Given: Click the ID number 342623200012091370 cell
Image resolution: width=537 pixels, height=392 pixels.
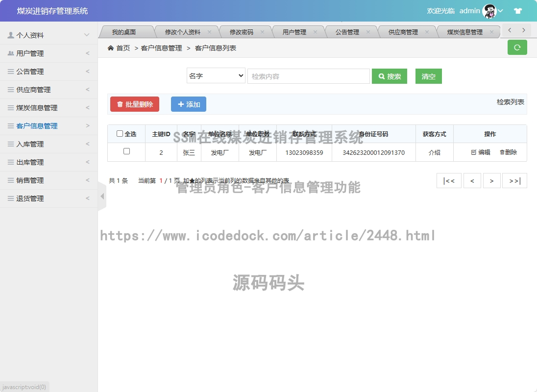Looking at the screenshot, I should click(x=374, y=152).
